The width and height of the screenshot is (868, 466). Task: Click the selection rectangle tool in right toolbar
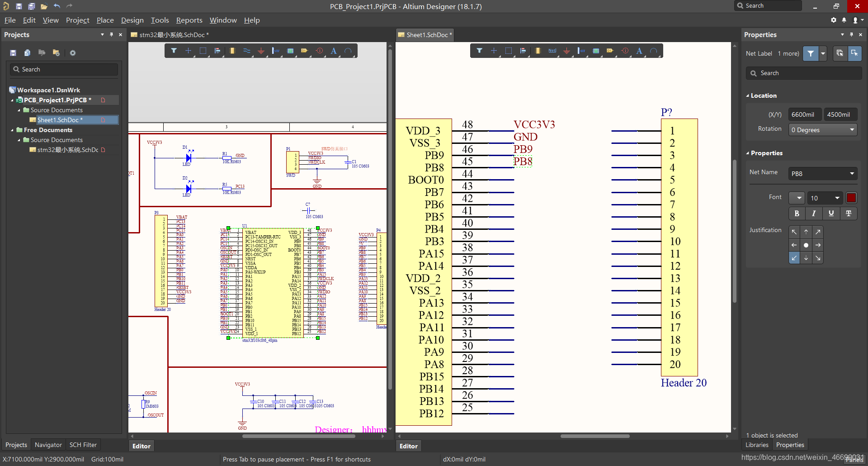coord(509,51)
